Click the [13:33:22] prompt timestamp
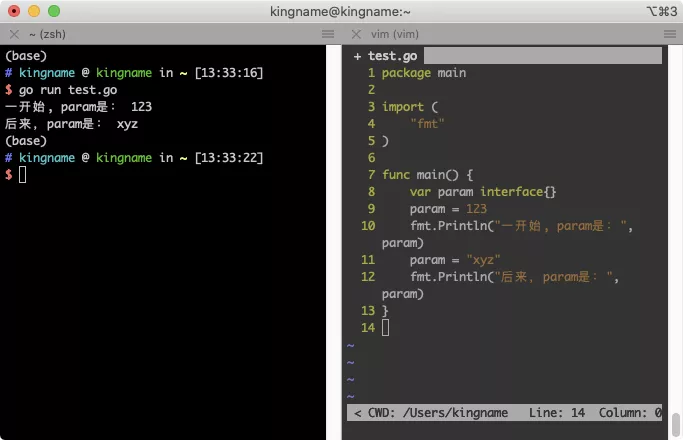 point(229,158)
